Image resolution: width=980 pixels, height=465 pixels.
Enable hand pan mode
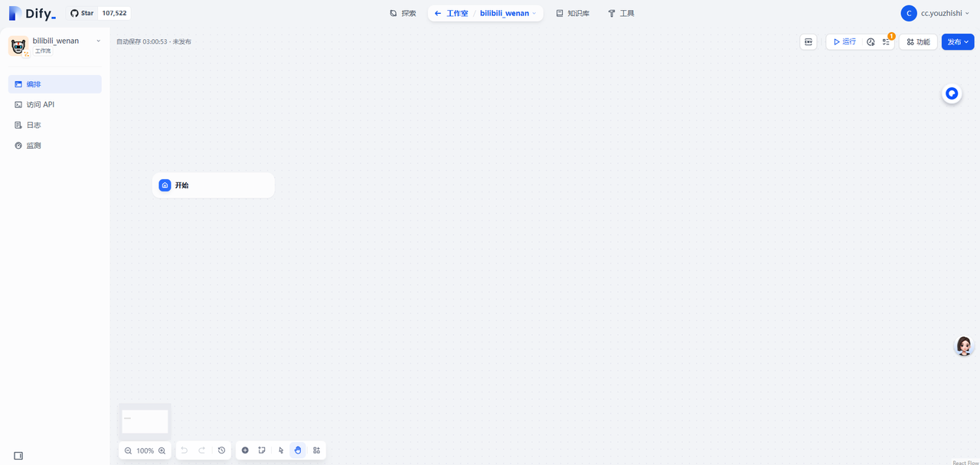pos(298,450)
